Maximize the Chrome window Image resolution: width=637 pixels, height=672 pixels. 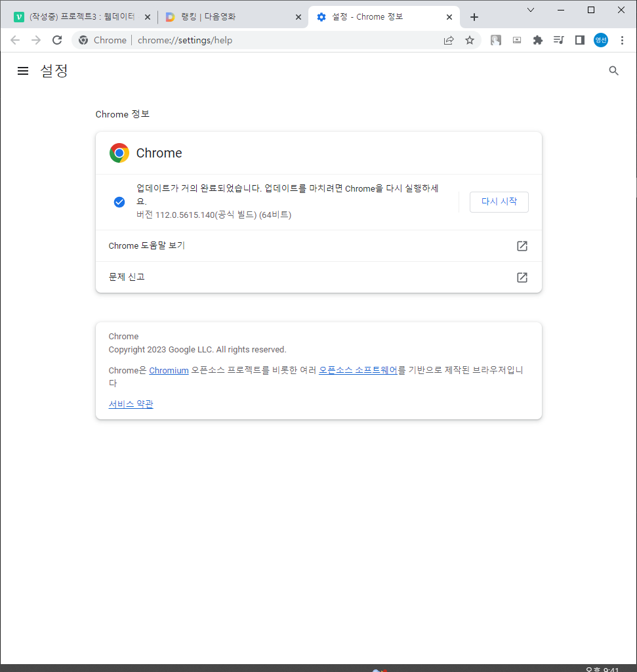pyautogui.click(x=591, y=10)
